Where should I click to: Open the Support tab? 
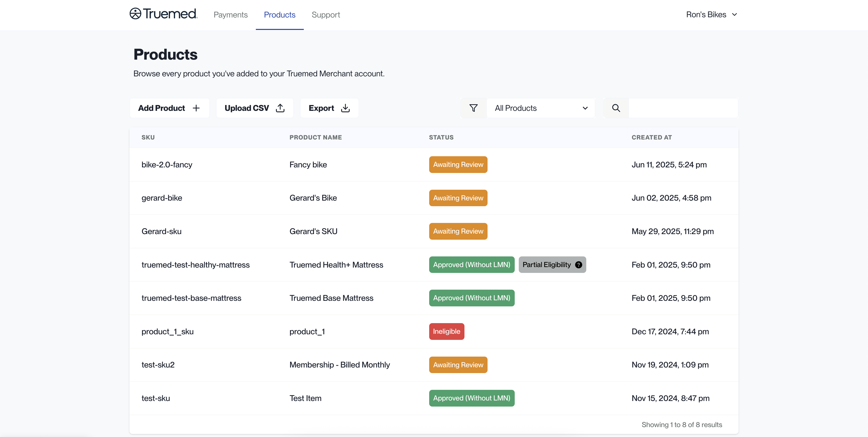[x=325, y=15]
